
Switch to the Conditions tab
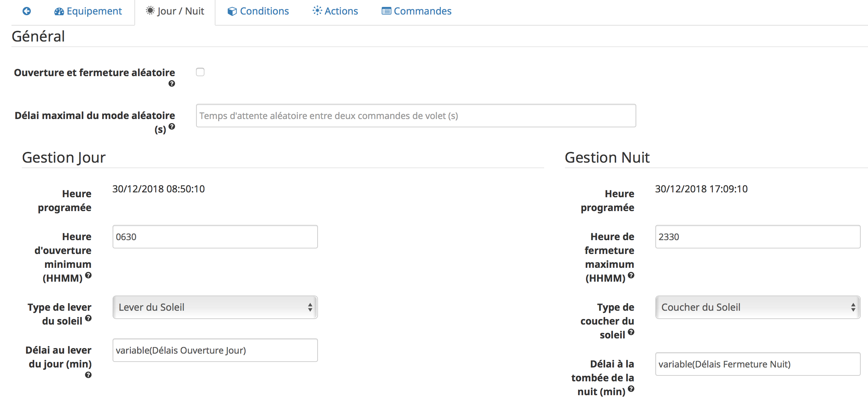tap(258, 11)
